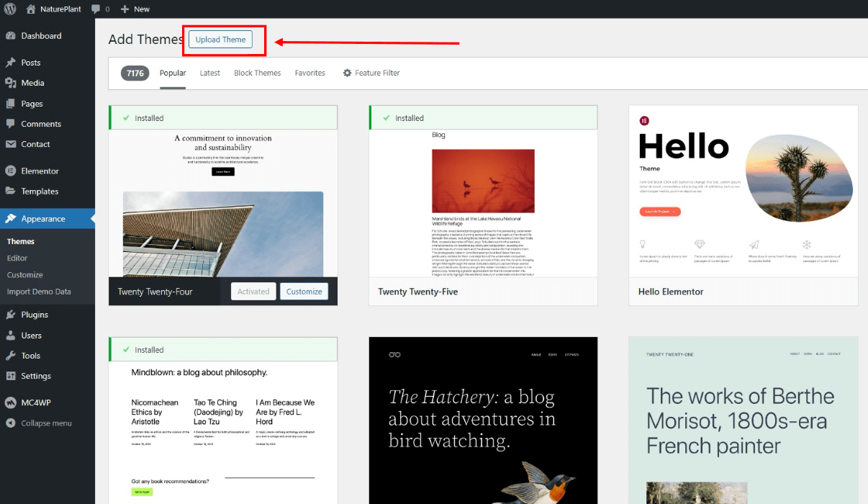
Task: Click the MC4WP logo icon
Action: pyautogui.click(x=11, y=402)
